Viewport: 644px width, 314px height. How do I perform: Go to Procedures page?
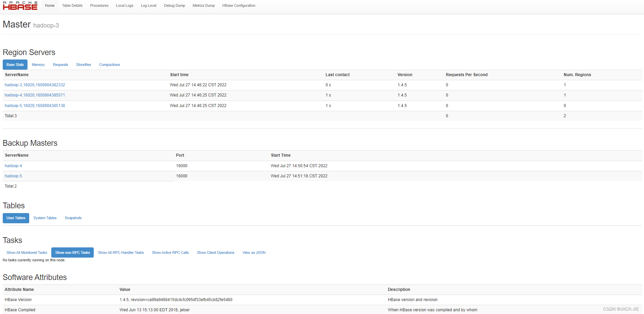point(99,5)
